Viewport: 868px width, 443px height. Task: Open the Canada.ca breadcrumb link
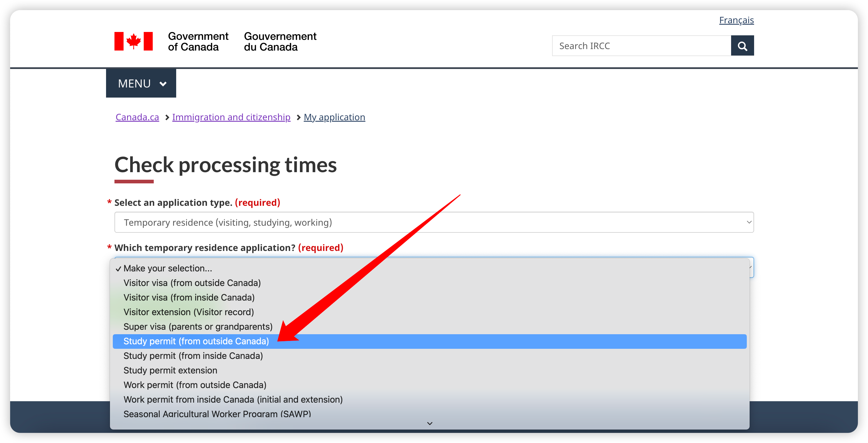point(137,117)
